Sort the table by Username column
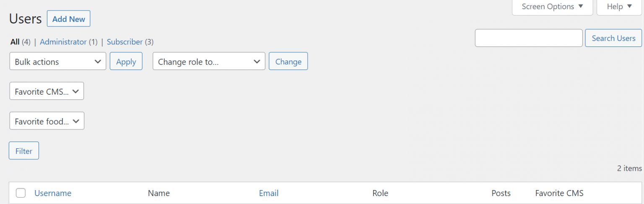 [53, 193]
